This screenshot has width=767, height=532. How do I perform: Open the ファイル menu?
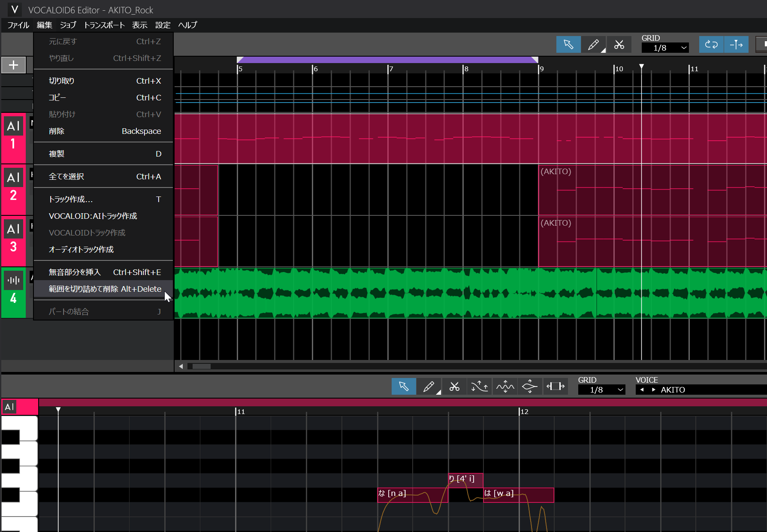18,25
